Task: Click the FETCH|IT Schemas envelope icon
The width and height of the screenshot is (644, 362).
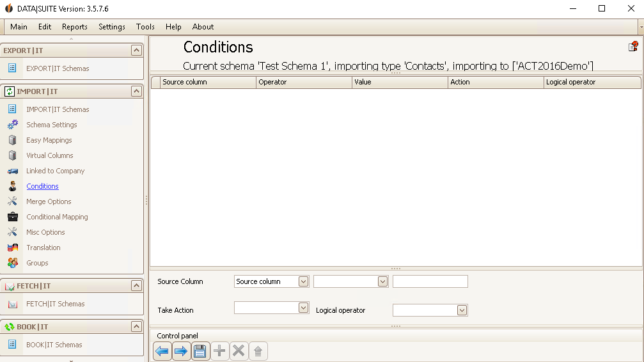Action: (13, 304)
